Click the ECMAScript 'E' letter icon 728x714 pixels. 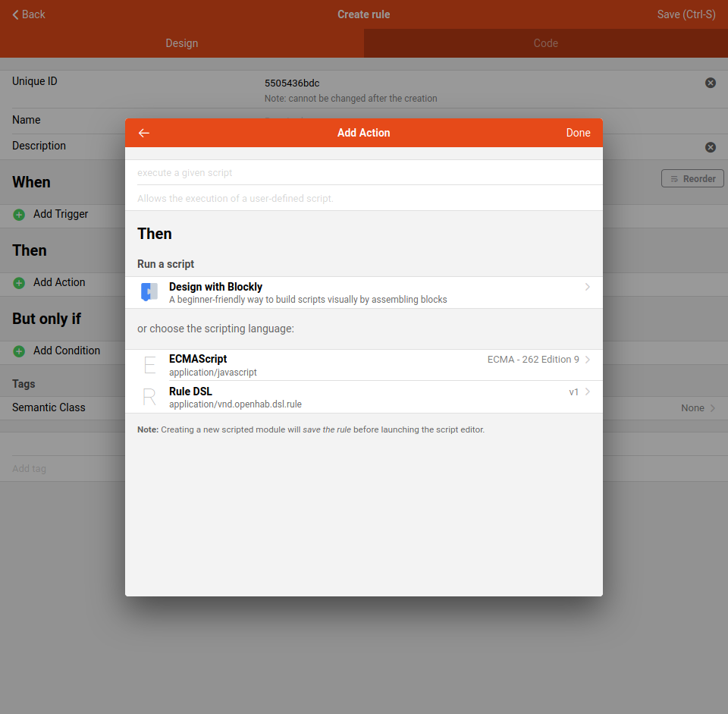pos(149,365)
